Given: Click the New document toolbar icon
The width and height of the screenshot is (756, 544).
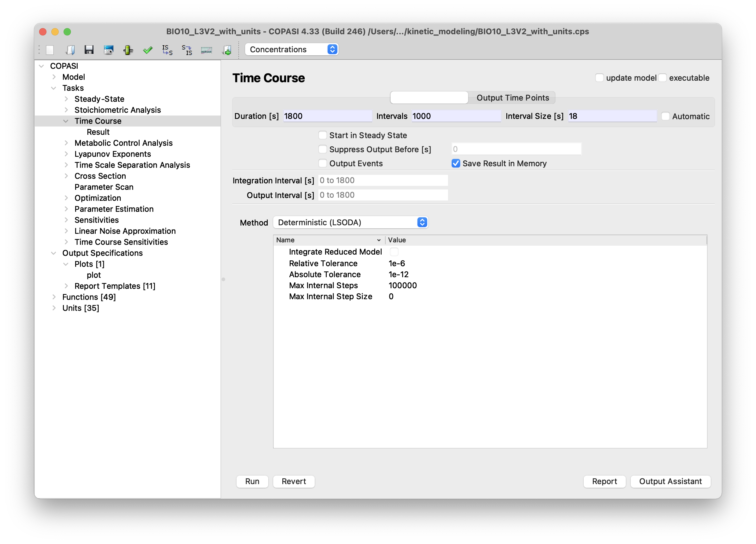Looking at the screenshot, I should coord(50,50).
